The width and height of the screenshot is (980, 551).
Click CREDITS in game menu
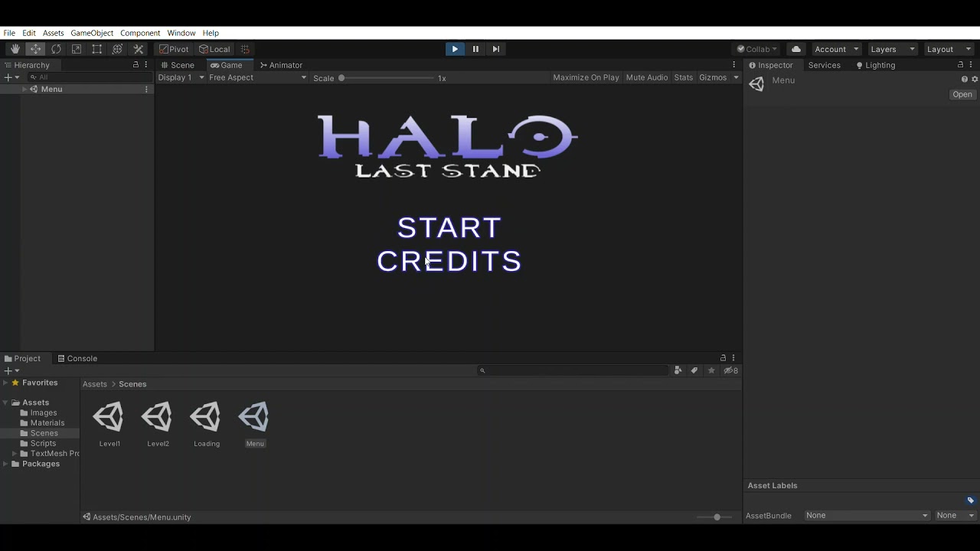(449, 261)
